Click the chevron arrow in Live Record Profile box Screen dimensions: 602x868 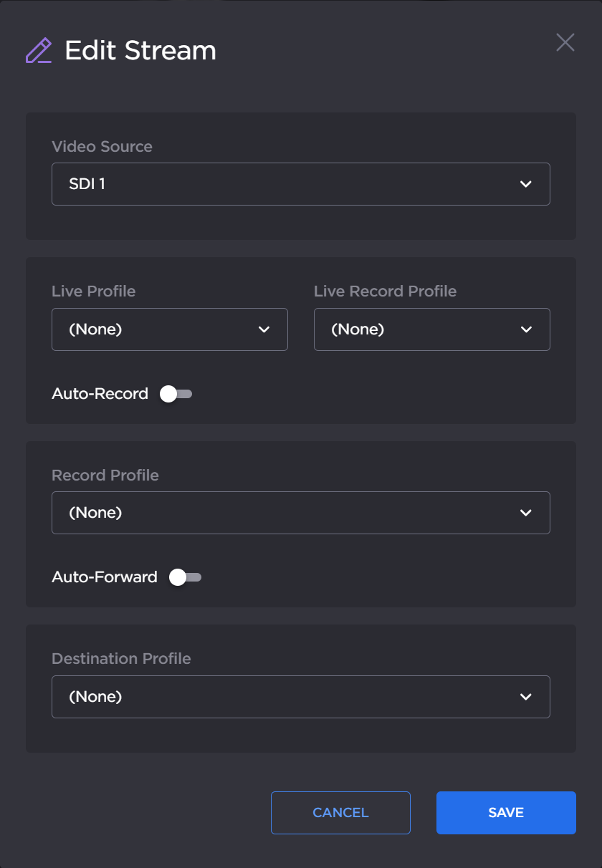[x=526, y=329]
